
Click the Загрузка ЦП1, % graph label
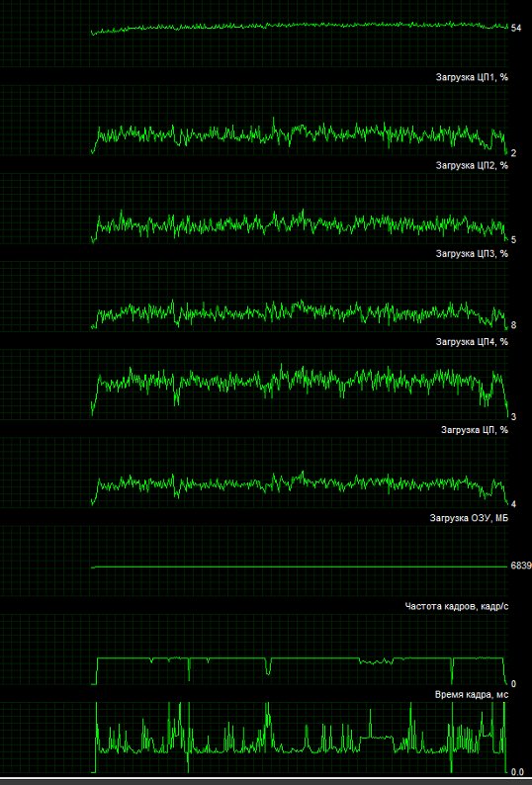click(x=472, y=77)
